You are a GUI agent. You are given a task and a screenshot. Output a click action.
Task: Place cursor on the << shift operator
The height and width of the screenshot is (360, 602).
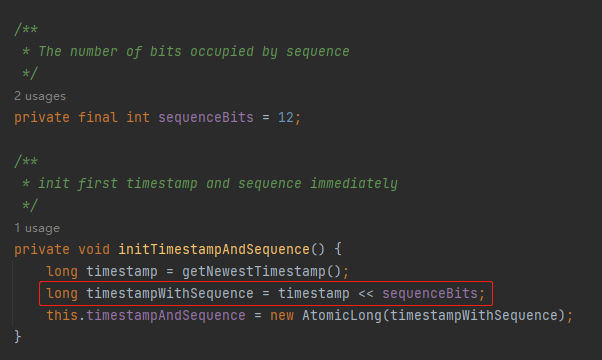tap(366, 294)
